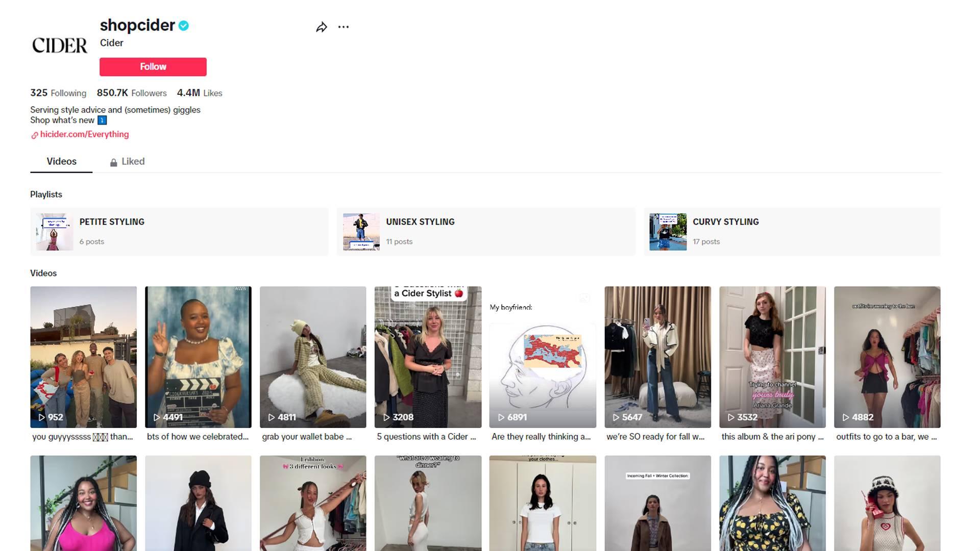
Task: Click the shopcider username heading
Action: (137, 25)
